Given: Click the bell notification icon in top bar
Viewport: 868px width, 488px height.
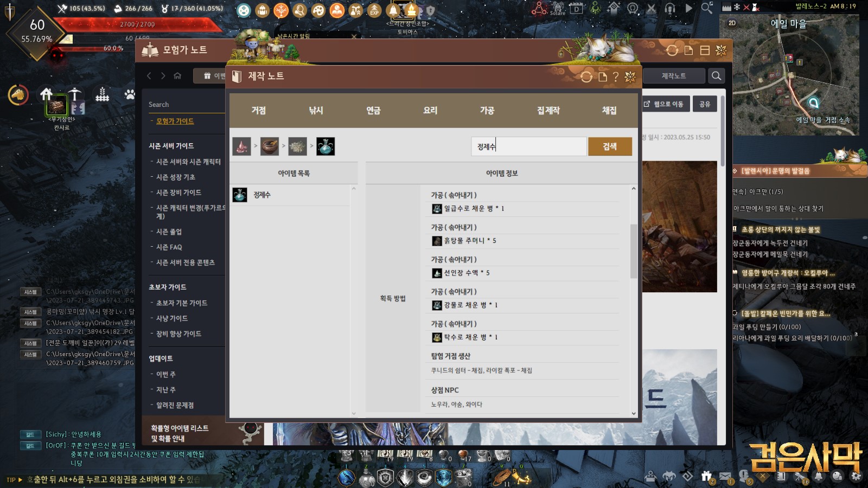Looking at the screenshot, I should [393, 10].
